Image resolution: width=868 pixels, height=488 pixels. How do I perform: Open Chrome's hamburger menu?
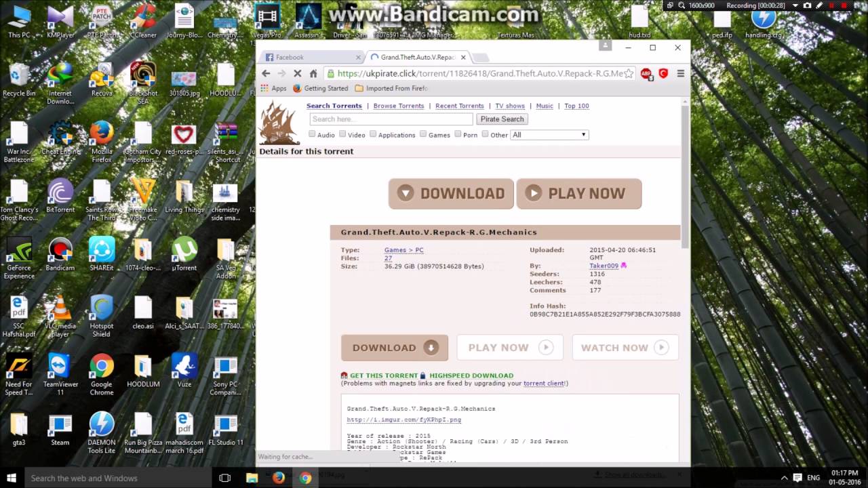[681, 73]
